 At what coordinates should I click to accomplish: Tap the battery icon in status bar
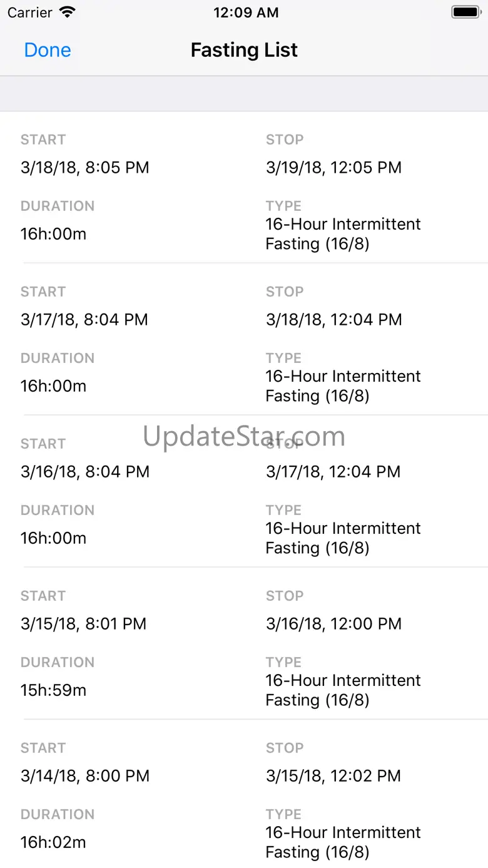pyautogui.click(x=465, y=13)
